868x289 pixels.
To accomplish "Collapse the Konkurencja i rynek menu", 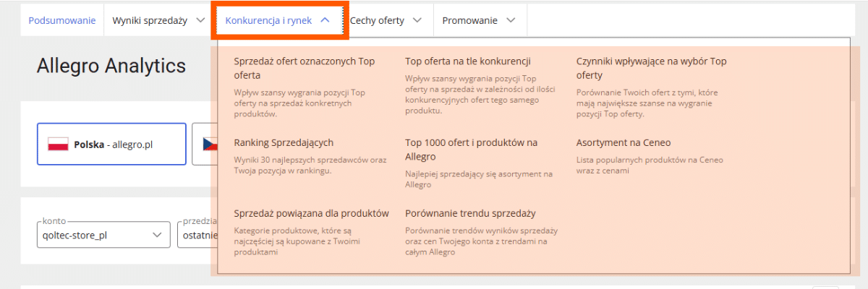I will [278, 20].
